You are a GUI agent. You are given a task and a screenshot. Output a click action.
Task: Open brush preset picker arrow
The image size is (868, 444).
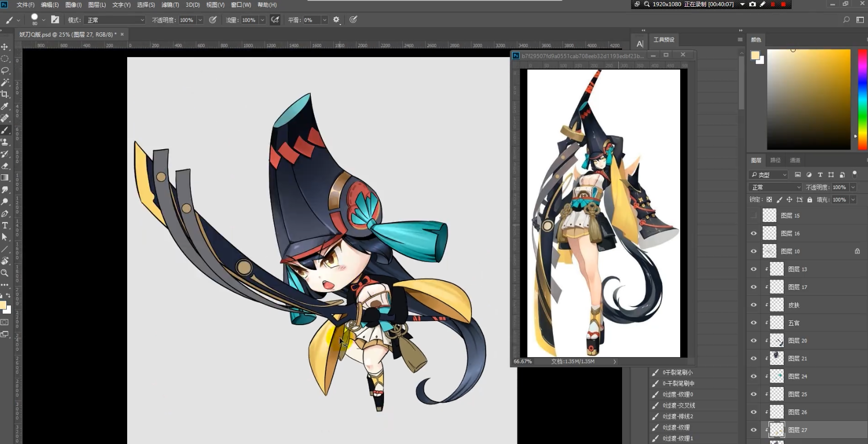click(43, 20)
